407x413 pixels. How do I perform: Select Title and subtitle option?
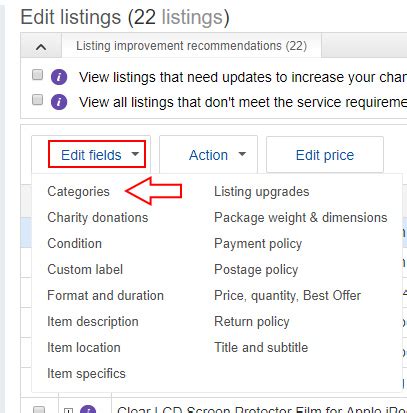point(261,348)
